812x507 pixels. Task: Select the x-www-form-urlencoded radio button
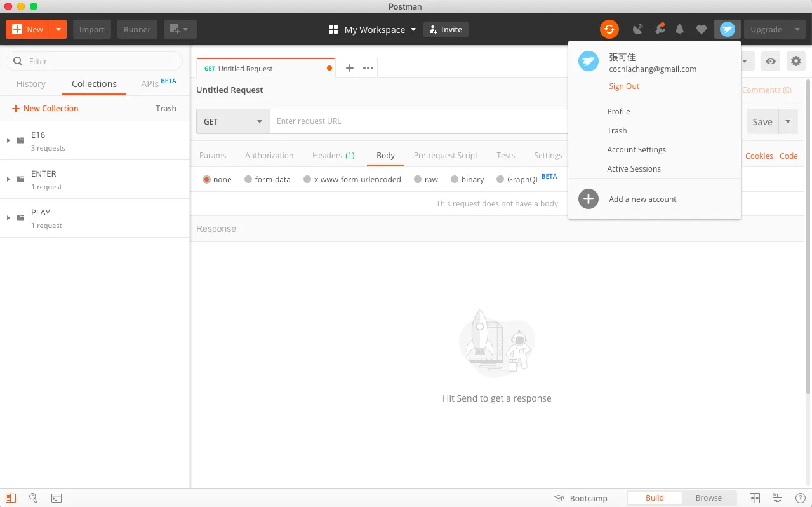point(307,179)
